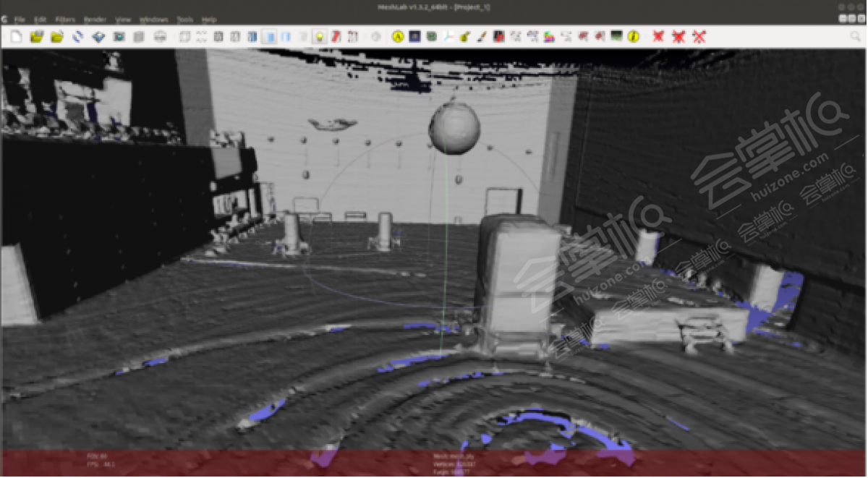Show the layer dialog

[x=139, y=36]
